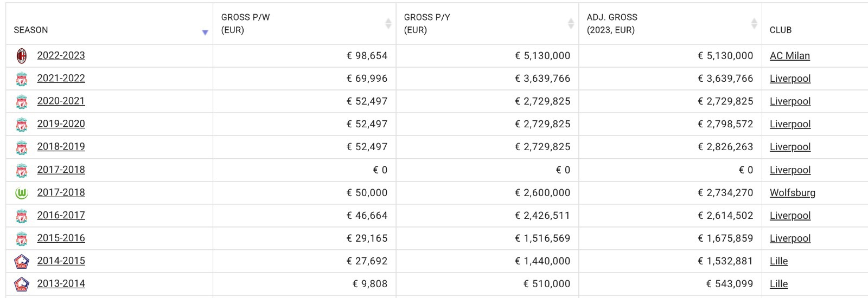Screen dimensions: 868x298
Task: Sort table by Season arrow
Action: [205, 33]
